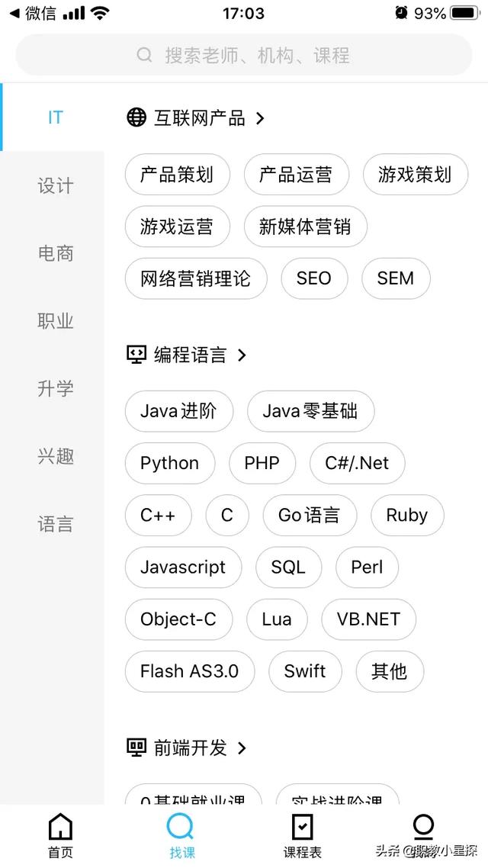The height and width of the screenshot is (868, 488).
Task: Tap the monitor icon beside 编程语言
Action: point(136,354)
